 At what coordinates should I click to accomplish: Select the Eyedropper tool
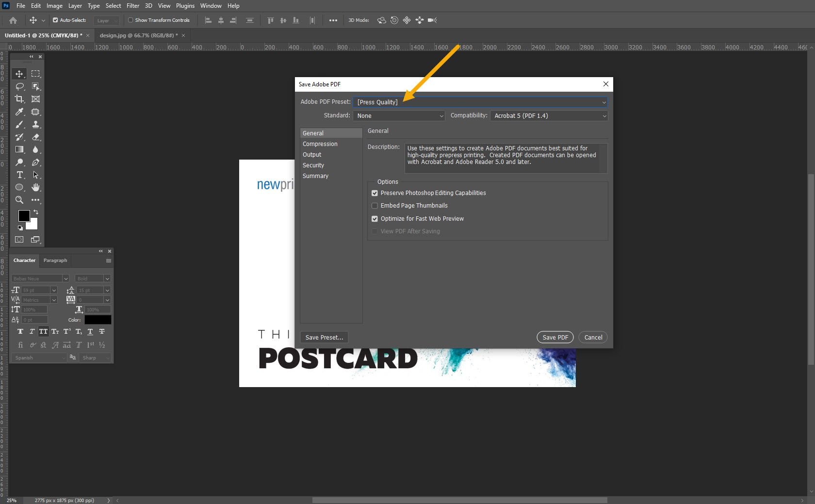click(x=19, y=112)
